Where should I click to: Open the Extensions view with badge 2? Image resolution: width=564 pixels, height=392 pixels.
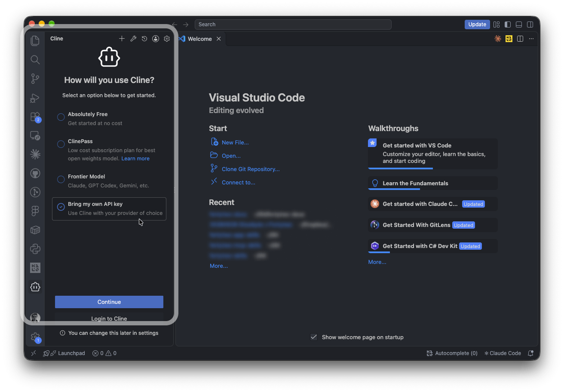[x=35, y=117]
